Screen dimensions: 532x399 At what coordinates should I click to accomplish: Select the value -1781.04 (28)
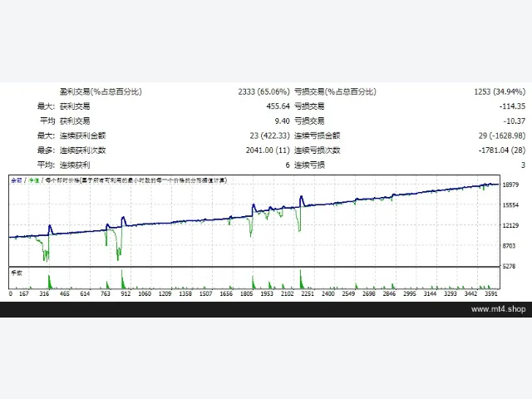502,150
